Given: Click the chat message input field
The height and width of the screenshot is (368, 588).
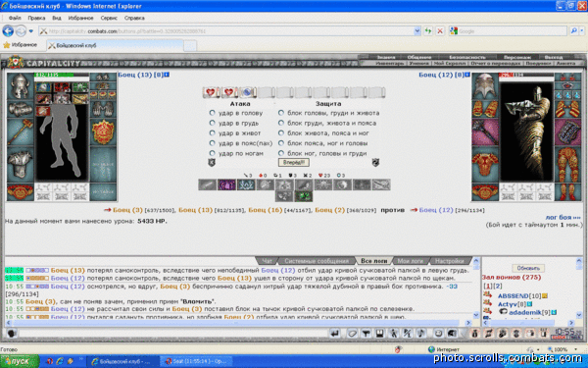Looking at the screenshot, I should [172, 333].
